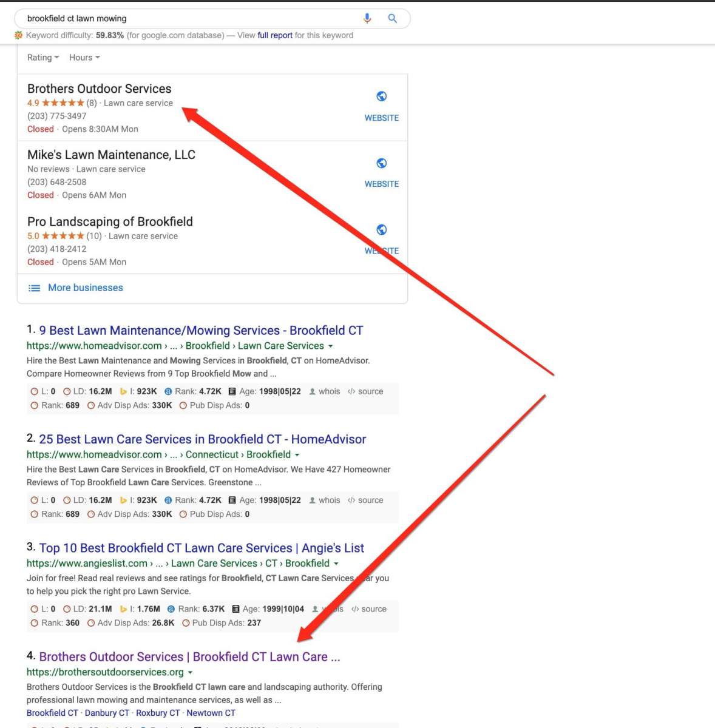Click the Age calendar icon in result 1 metrics
The height and width of the screenshot is (728, 715).
click(x=232, y=391)
